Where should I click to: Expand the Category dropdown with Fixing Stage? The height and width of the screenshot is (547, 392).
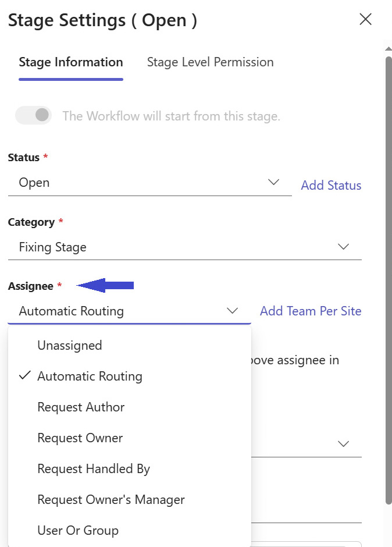pyautogui.click(x=185, y=247)
